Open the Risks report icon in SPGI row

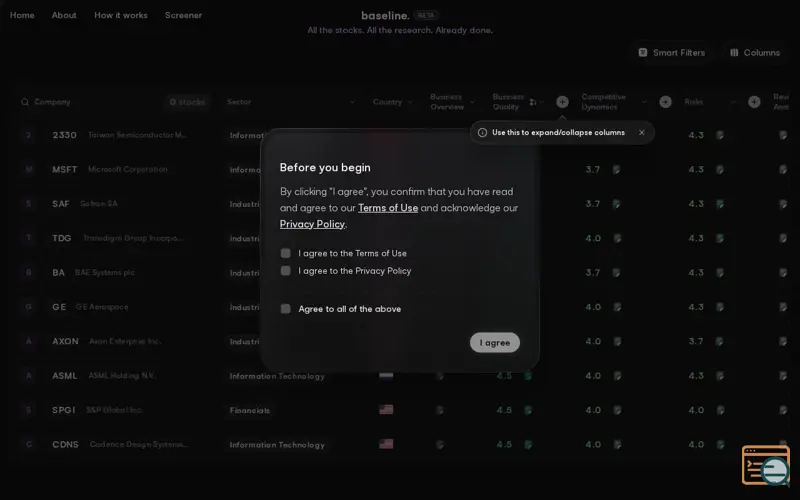[x=720, y=410]
